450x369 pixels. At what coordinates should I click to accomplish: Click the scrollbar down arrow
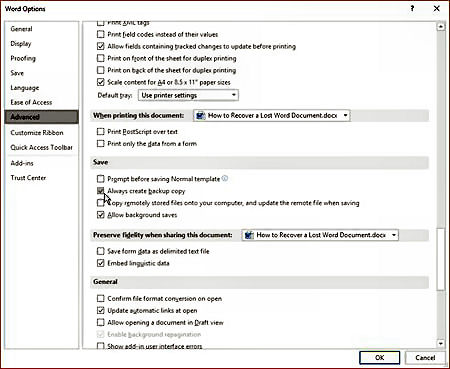pyautogui.click(x=441, y=343)
